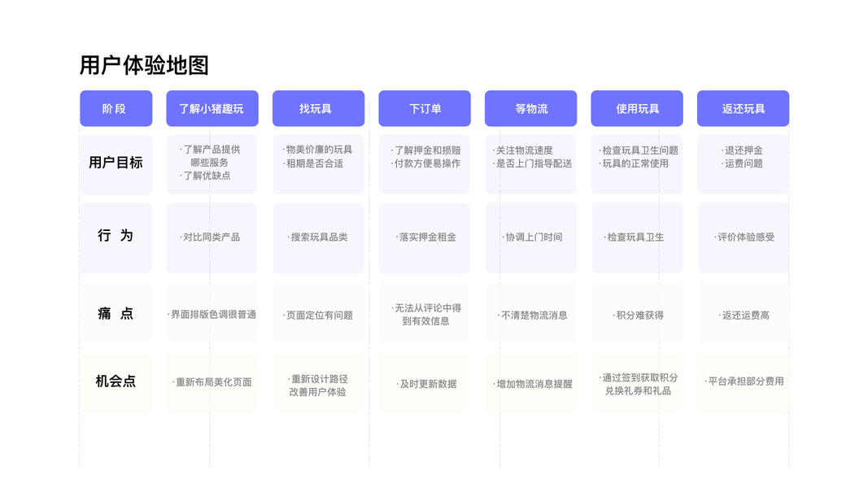
Task: Click the 协调上门时间 behavior card
Action: 531,237
